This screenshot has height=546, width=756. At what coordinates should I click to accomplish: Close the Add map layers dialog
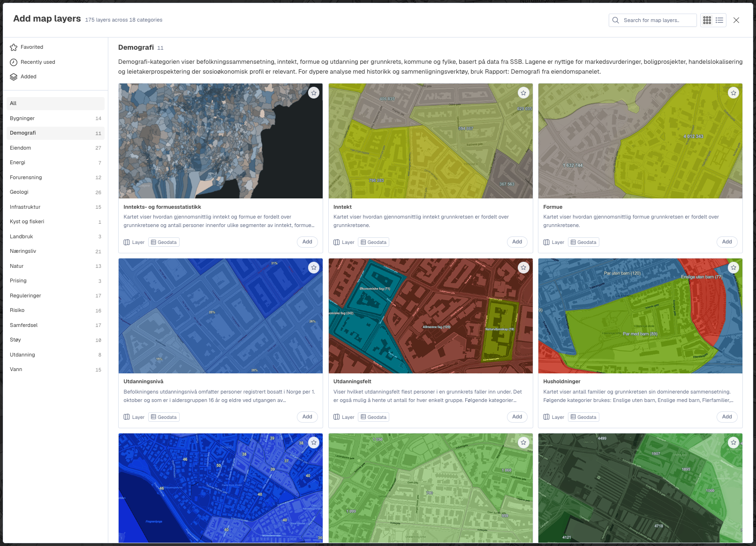(x=736, y=20)
